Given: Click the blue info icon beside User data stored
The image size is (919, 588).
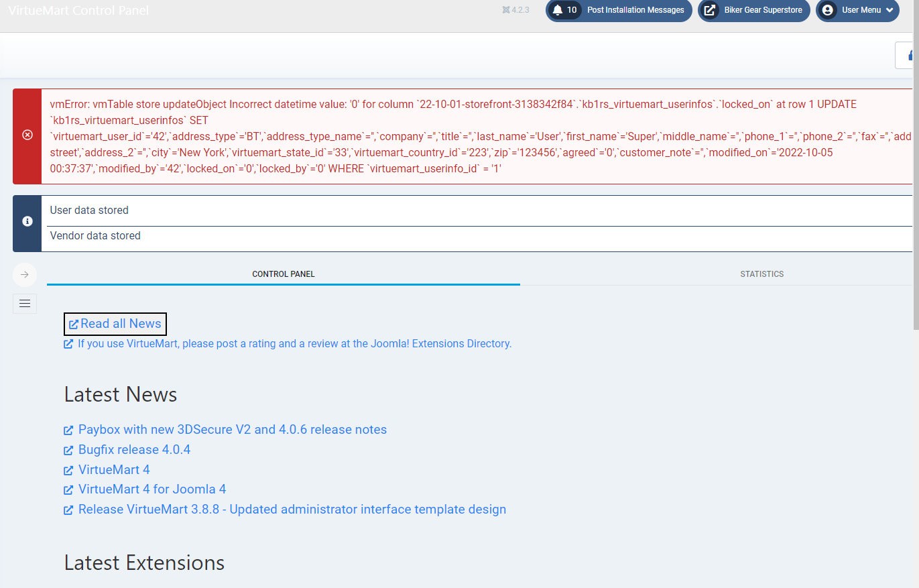Looking at the screenshot, I should (27, 221).
